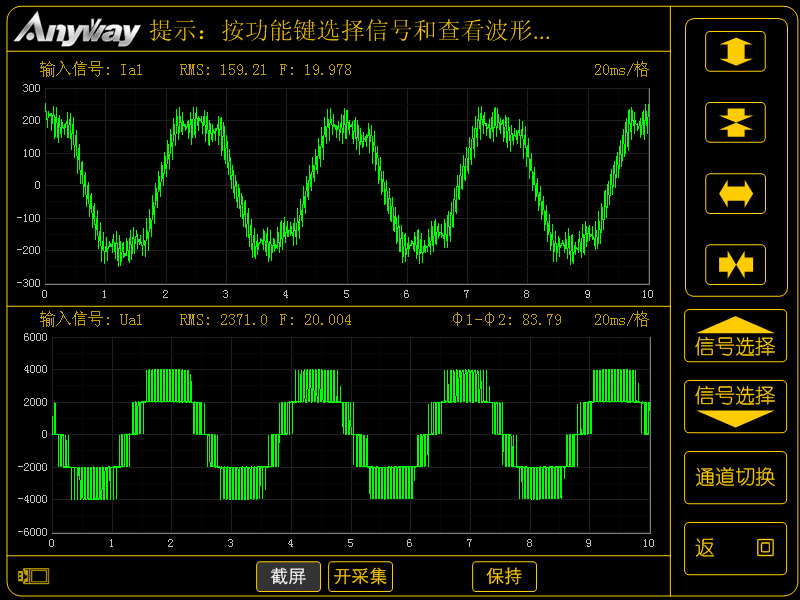Capture the screen with 截屏
Image resolution: width=800 pixels, height=600 pixels.
pos(288,576)
